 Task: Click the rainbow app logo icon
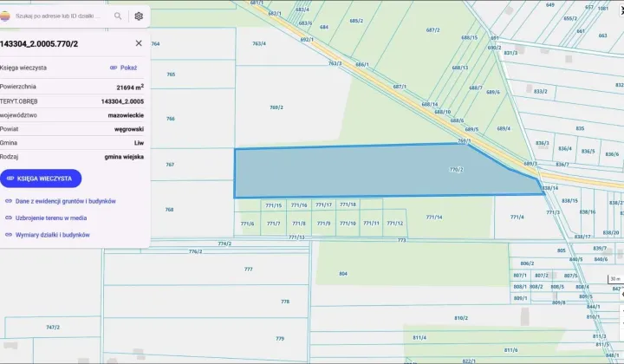(5, 16)
